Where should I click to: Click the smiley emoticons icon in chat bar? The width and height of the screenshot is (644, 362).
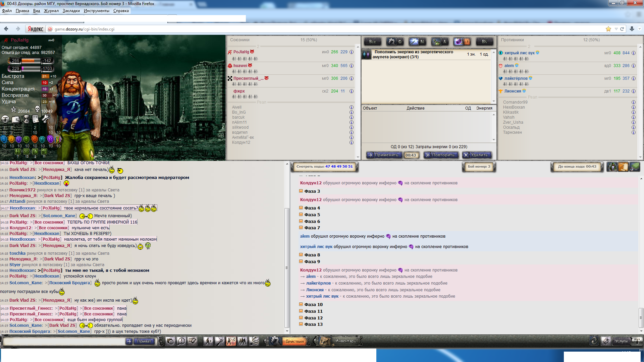click(171, 341)
